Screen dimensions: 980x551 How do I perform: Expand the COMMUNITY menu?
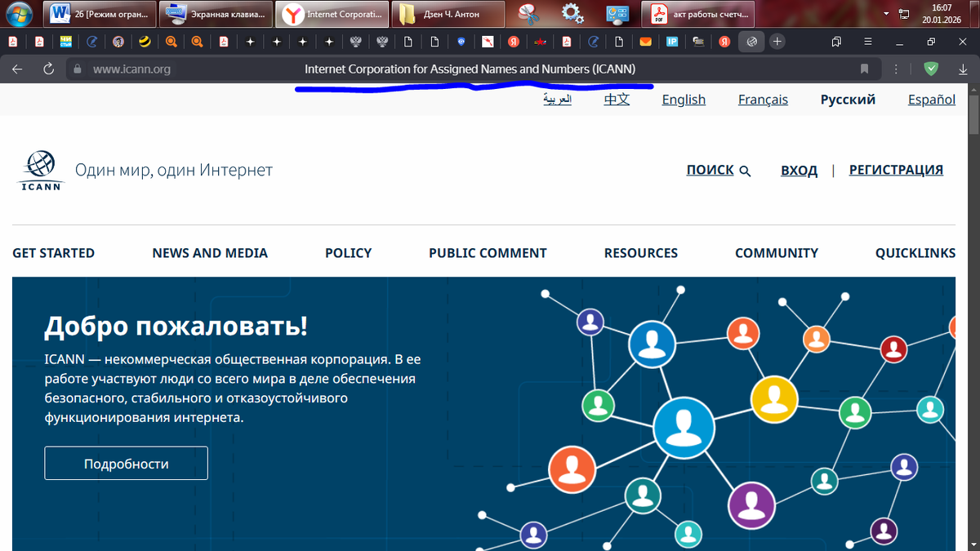click(x=777, y=253)
